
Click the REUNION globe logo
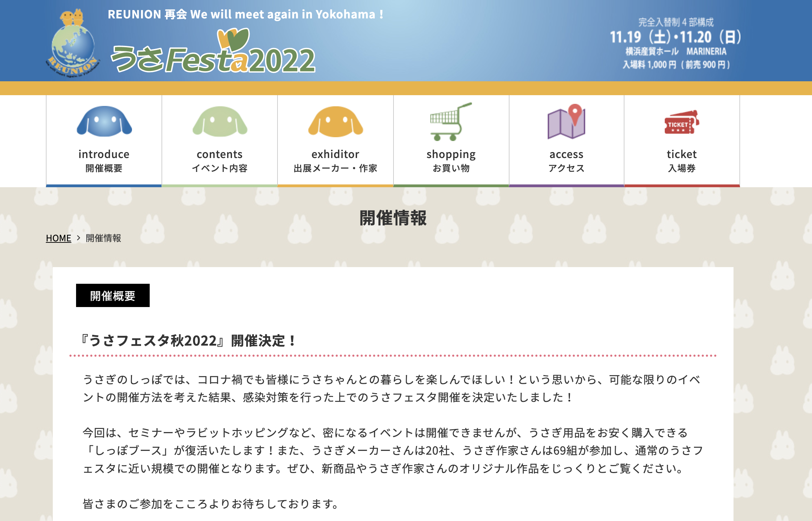73,44
